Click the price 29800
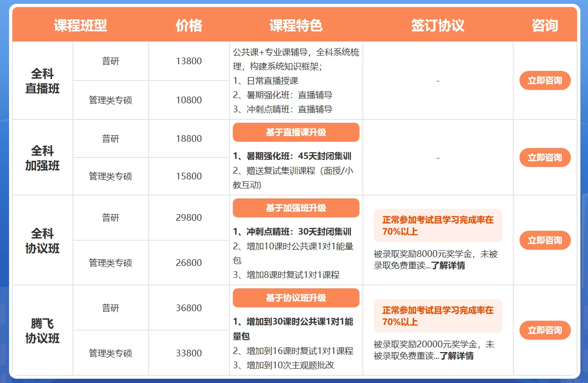 (x=189, y=217)
